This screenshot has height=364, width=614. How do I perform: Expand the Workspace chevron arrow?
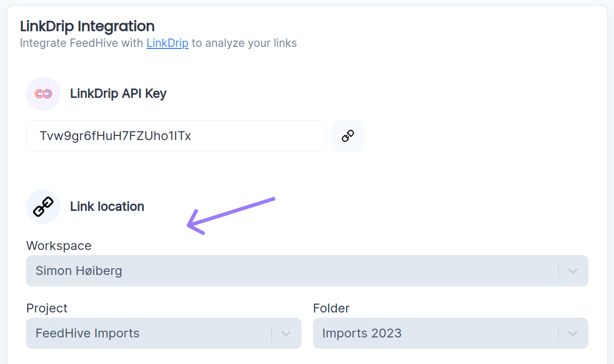(x=573, y=271)
